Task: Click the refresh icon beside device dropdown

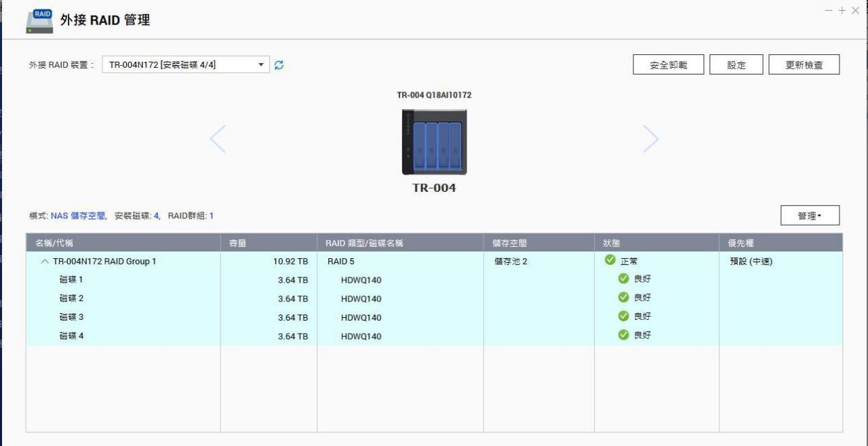Action: 279,65
